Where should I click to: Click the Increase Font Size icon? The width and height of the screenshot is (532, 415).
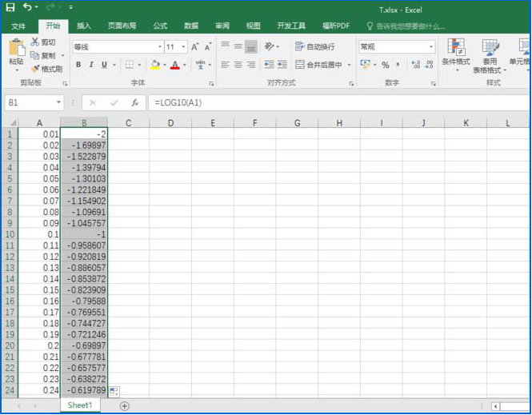(x=194, y=47)
